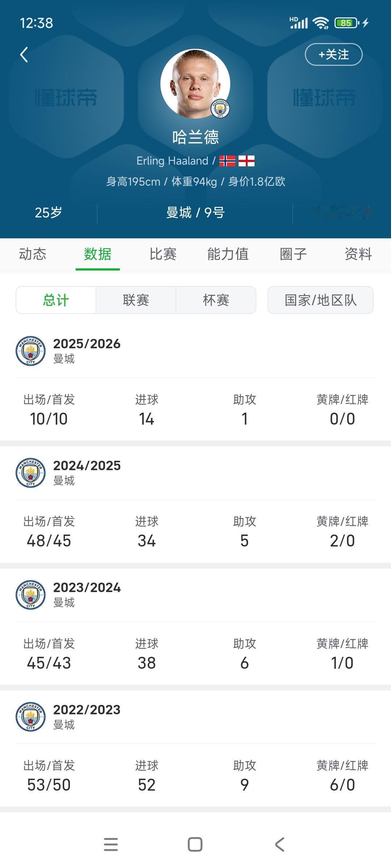The height and width of the screenshot is (868, 391).
Task: Tap the England flag icon
Action: (247, 161)
